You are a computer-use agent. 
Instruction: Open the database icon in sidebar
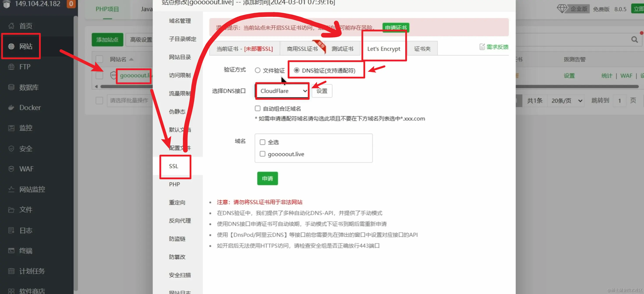coord(11,87)
